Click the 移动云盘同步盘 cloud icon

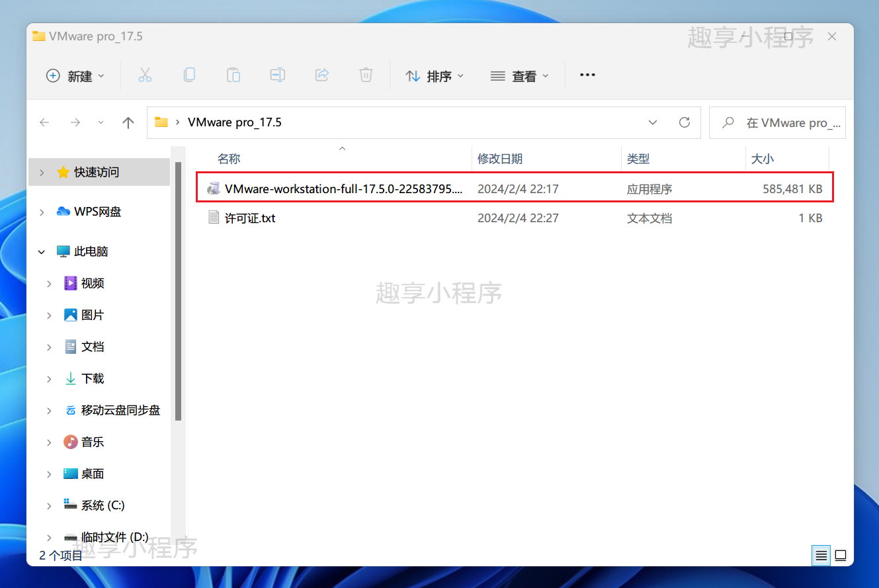click(x=70, y=410)
